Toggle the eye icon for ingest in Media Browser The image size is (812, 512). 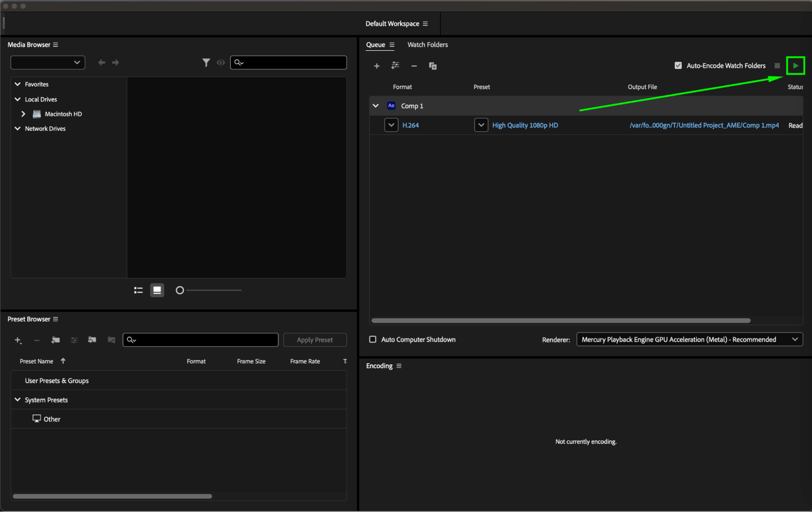pos(221,63)
